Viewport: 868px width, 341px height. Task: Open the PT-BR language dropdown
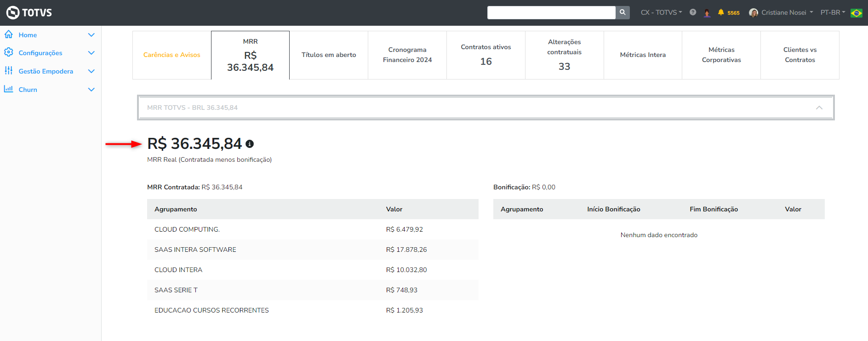833,12
